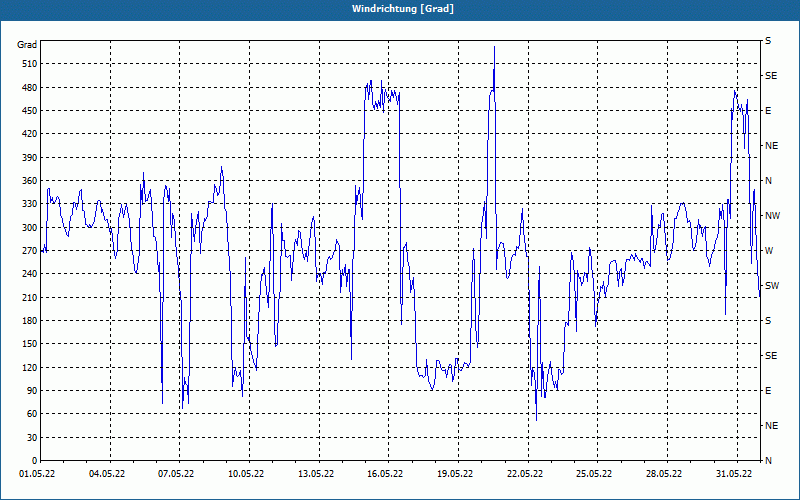Select the 270 y-axis tick label

[x=30, y=251]
